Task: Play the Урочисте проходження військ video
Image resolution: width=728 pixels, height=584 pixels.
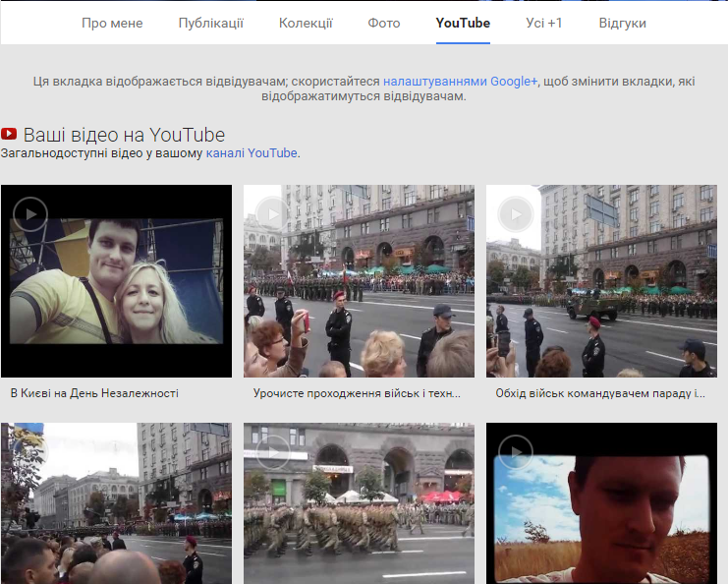Action: coord(273,214)
